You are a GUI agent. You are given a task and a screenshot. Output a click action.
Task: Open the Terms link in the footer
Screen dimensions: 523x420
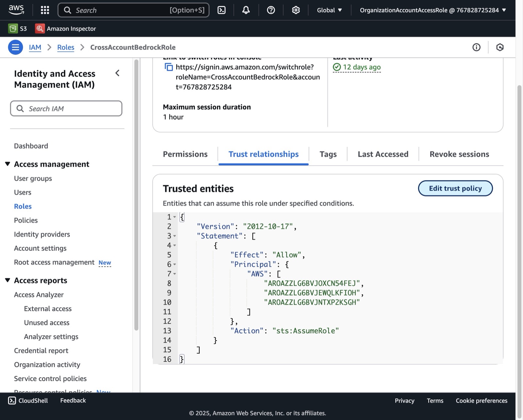[x=435, y=401]
